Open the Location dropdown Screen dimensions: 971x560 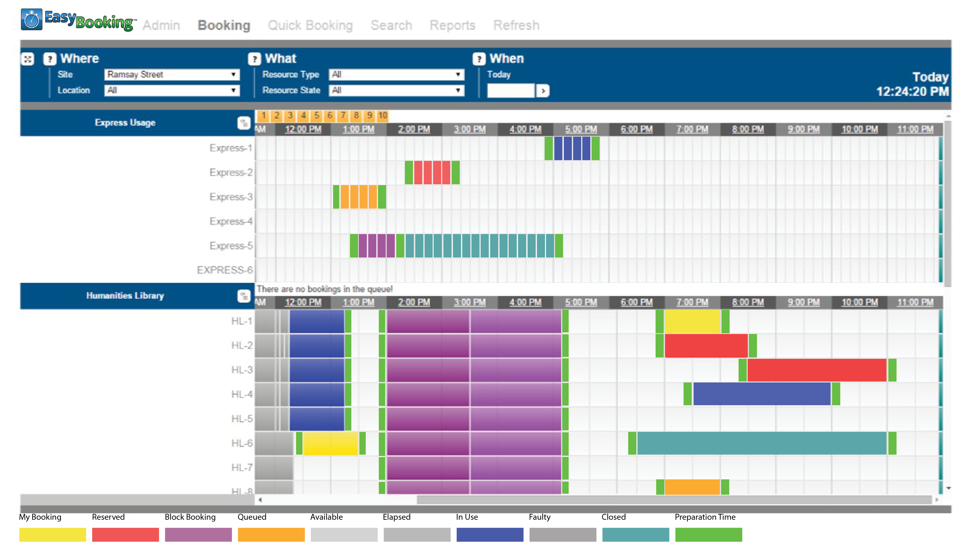point(172,90)
